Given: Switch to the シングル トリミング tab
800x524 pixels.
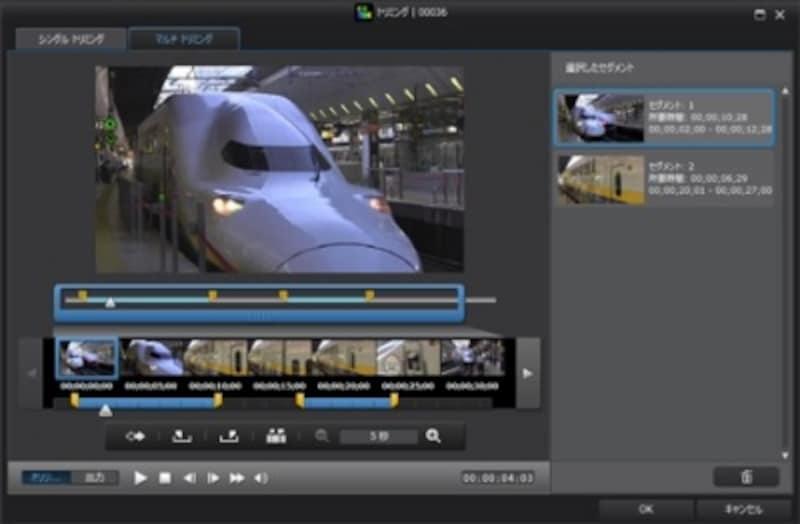Looking at the screenshot, I should [71, 39].
